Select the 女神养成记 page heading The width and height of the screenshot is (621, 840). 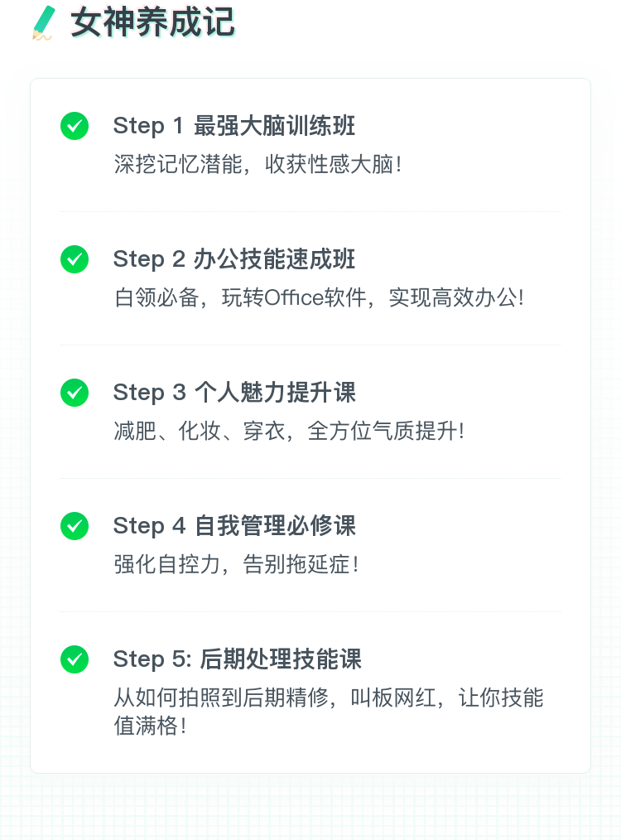point(152,22)
